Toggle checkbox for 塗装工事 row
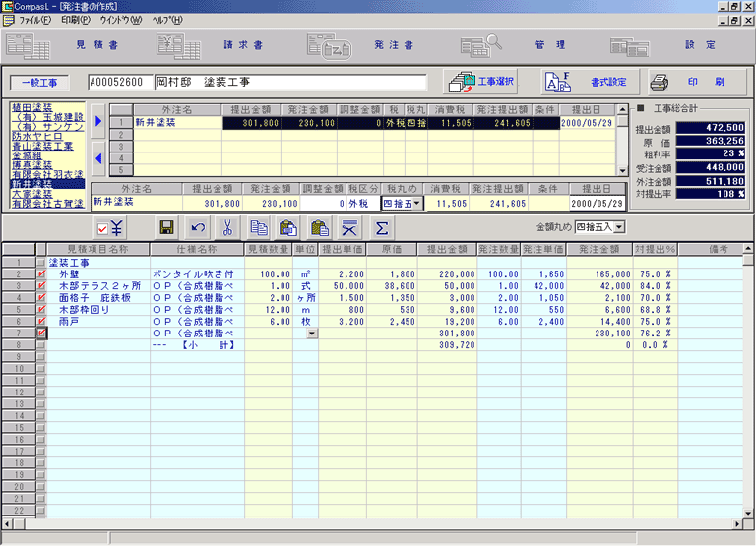Viewport: 756px width, 546px height. (41, 262)
